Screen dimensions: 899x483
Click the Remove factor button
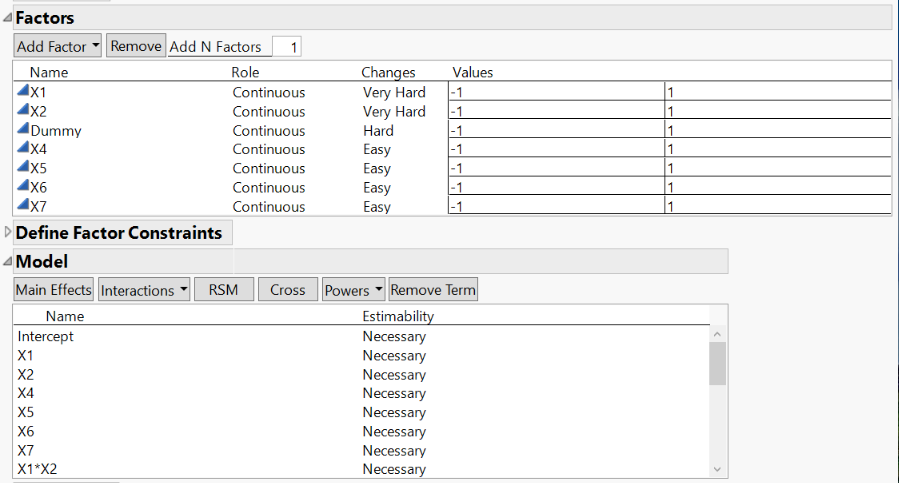click(136, 46)
